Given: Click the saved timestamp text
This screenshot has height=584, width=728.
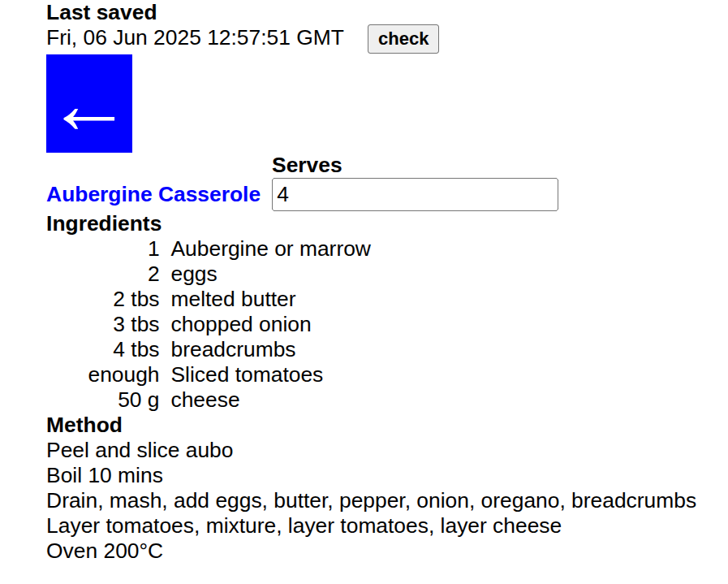Looking at the screenshot, I should click(x=195, y=37).
